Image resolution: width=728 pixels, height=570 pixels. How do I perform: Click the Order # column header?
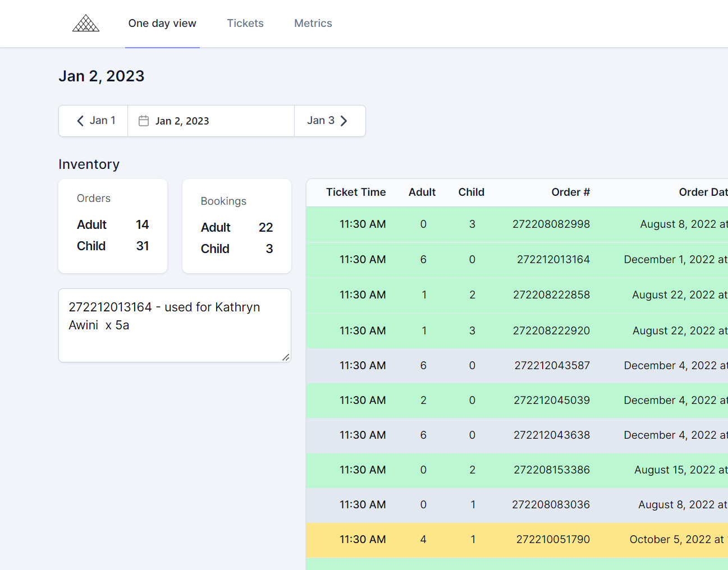coord(570,192)
